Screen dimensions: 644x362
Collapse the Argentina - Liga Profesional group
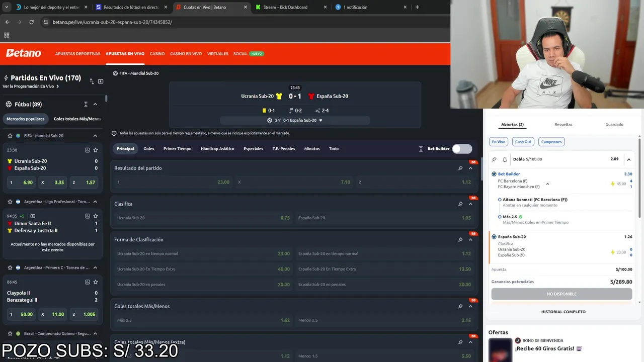click(95, 202)
